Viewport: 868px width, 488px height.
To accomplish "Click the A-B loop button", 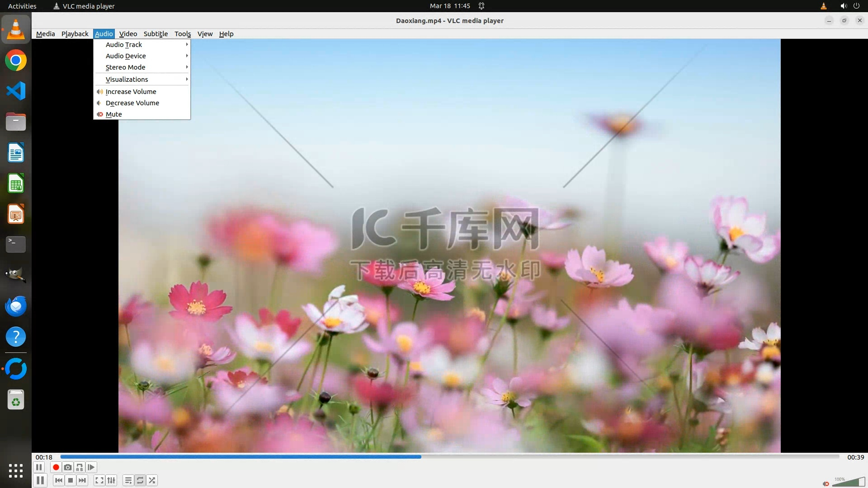I will click(x=80, y=467).
